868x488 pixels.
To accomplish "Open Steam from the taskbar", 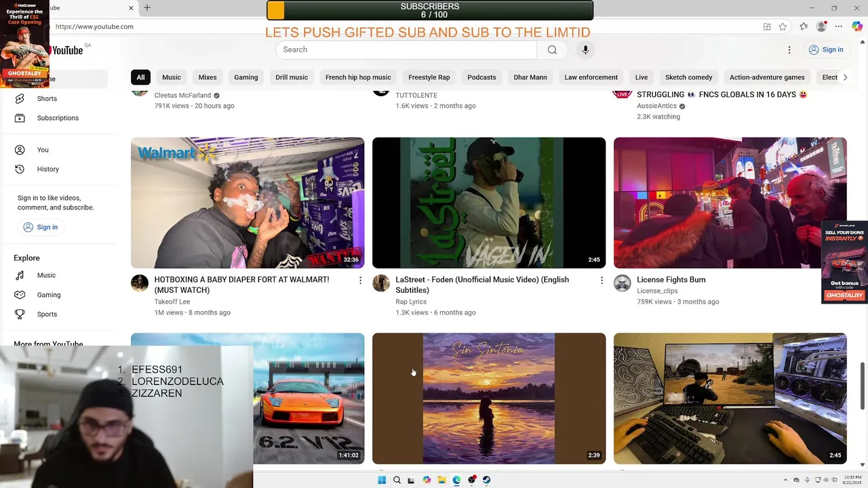I will (486, 480).
